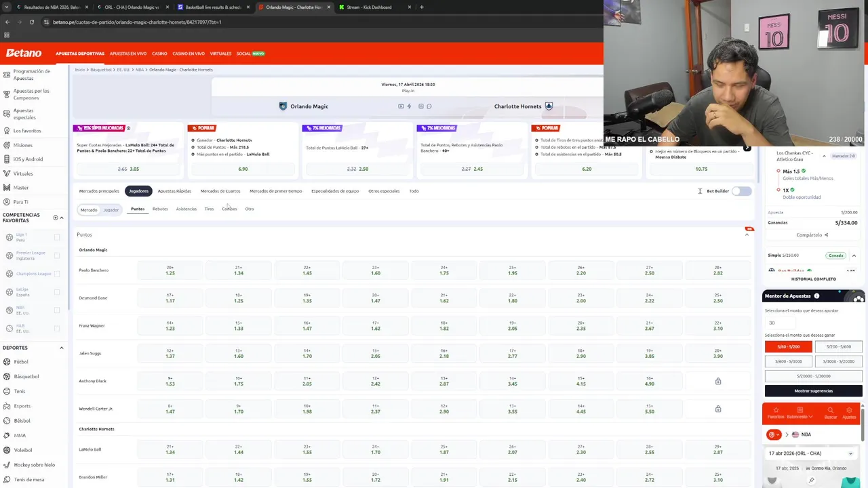Check the Liga 1 Perú checkbox
This screenshot has height=488, width=868.
coord(57,237)
